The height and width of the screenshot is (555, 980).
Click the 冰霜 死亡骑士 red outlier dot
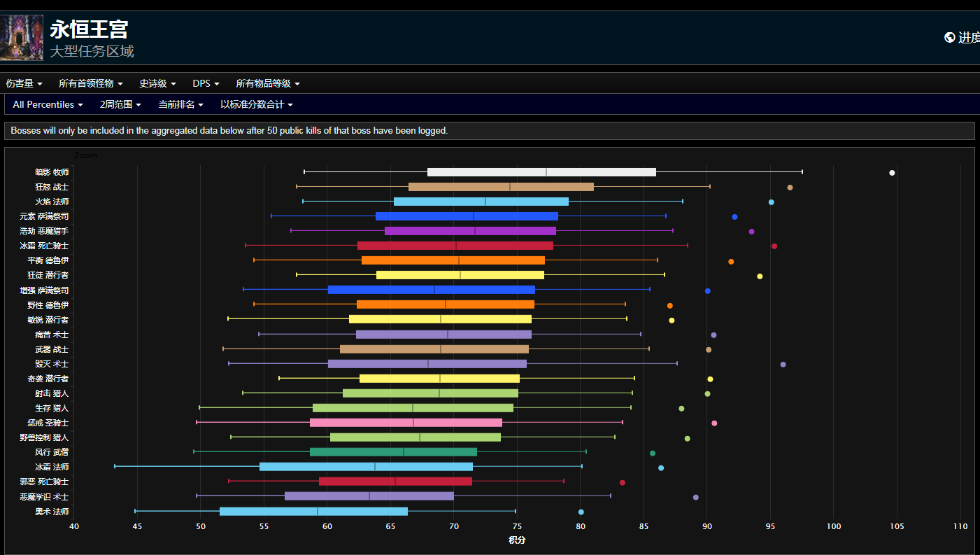[774, 246]
